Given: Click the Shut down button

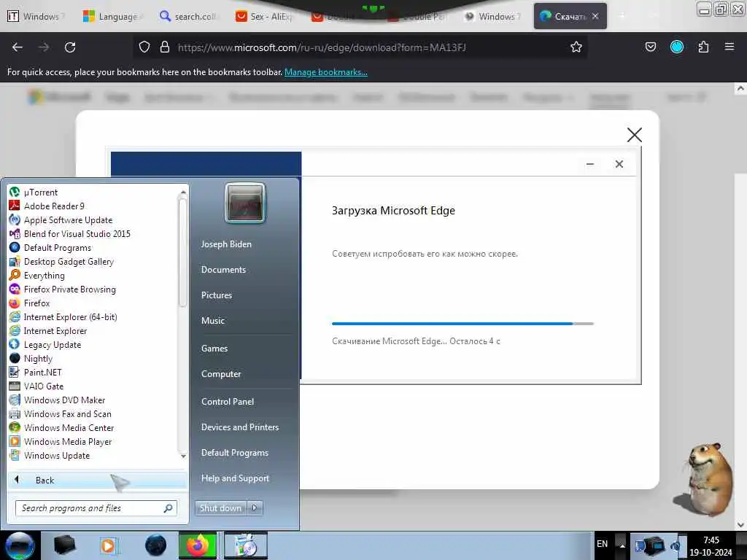Looking at the screenshot, I should 220,508.
